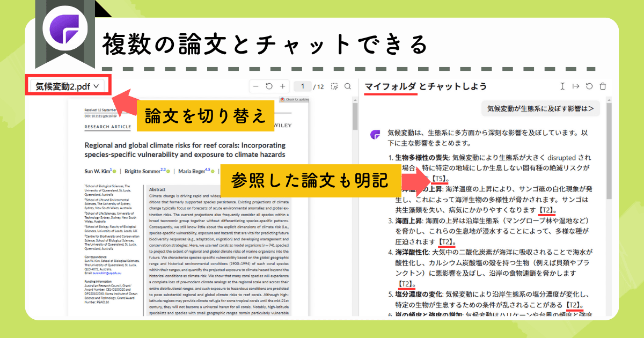The width and height of the screenshot is (644, 338).
Task: Click the 生物多様性の喪失 item in the answer
Action: pyautogui.click(x=421, y=158)
